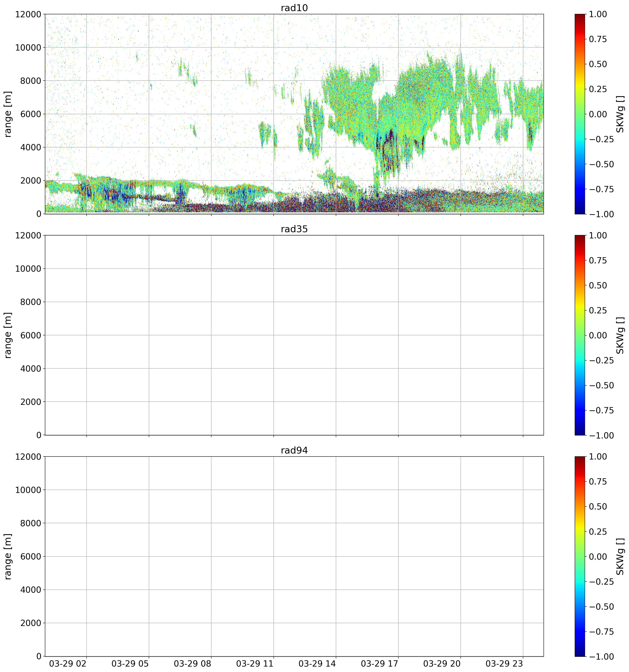
Task: Select the 0.75 value on rad35 colorbar
Action: point(598,260)
